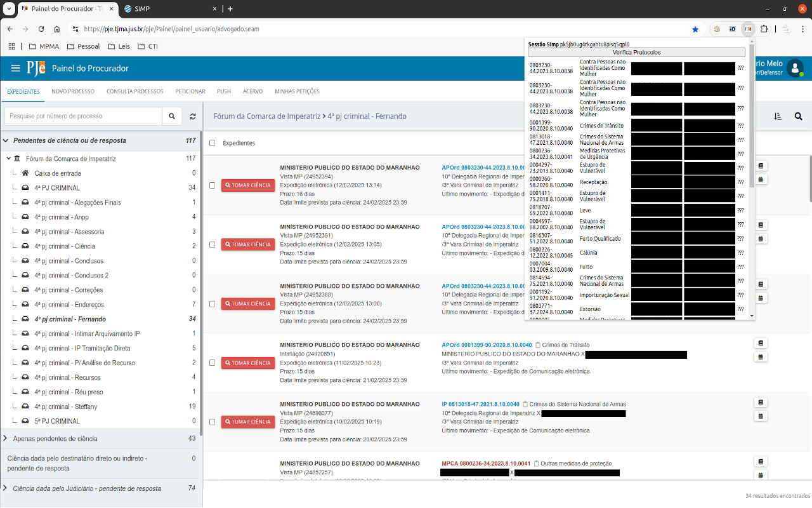Image resolution: width=812 pixels, height=508 pixels.
Task: Tick the checkbox for the Intimação (24920851) entry
Action: 213,363
